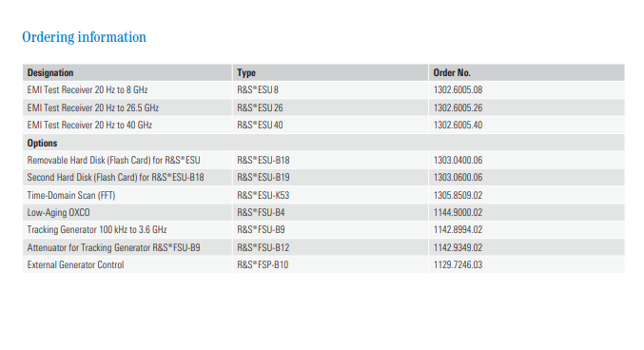Select EMI Test Receiver 20 Hz to 8 GHz

click(88, 90)
